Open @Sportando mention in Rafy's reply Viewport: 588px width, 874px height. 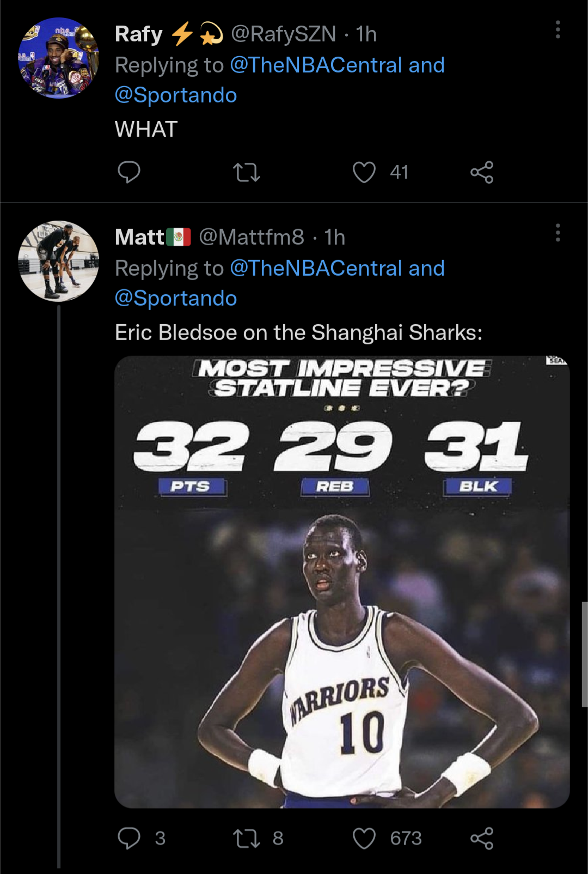click(x=176, y=95)
